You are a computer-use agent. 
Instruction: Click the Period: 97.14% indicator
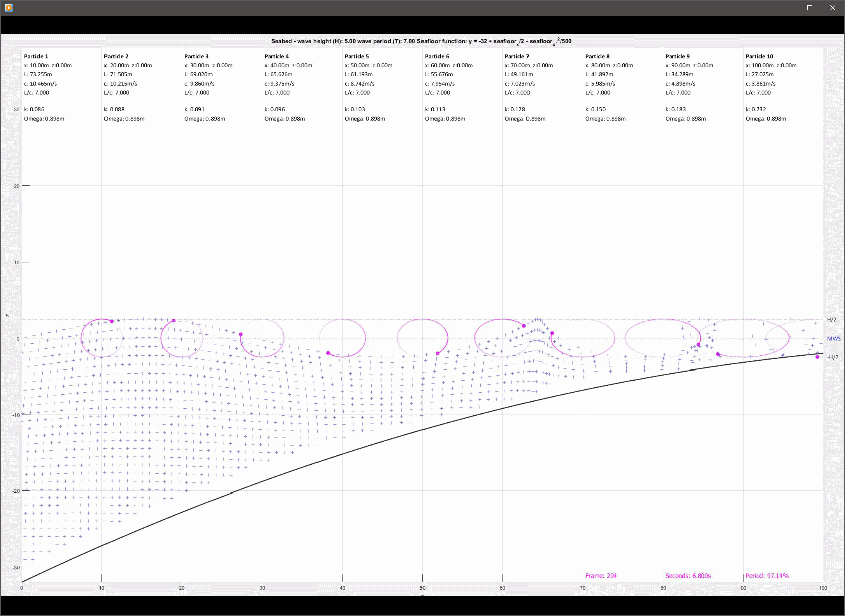767,576
